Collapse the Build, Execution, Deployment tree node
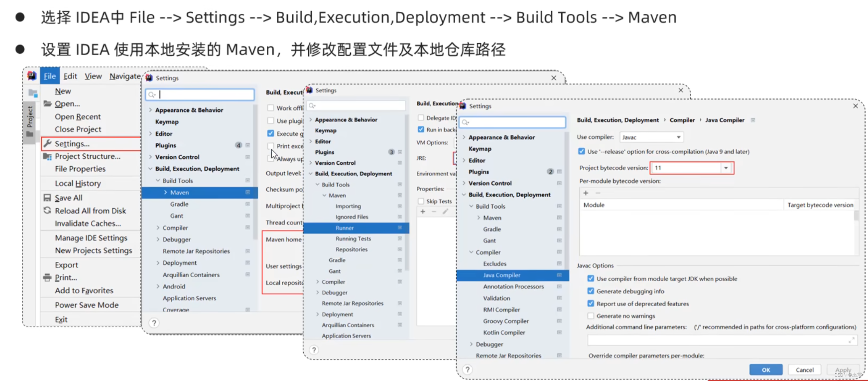Image resolution: width=868 pixels, height=381 pixels. 464,194
